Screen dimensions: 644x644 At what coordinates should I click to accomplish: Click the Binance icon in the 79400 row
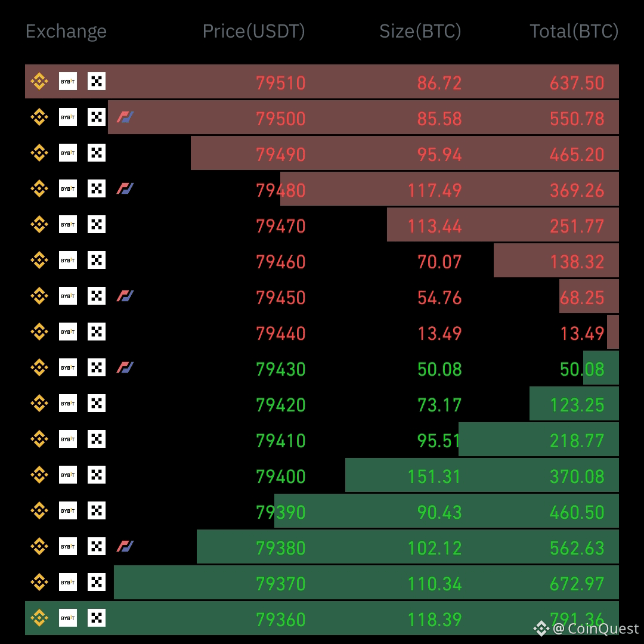(39, 475)
